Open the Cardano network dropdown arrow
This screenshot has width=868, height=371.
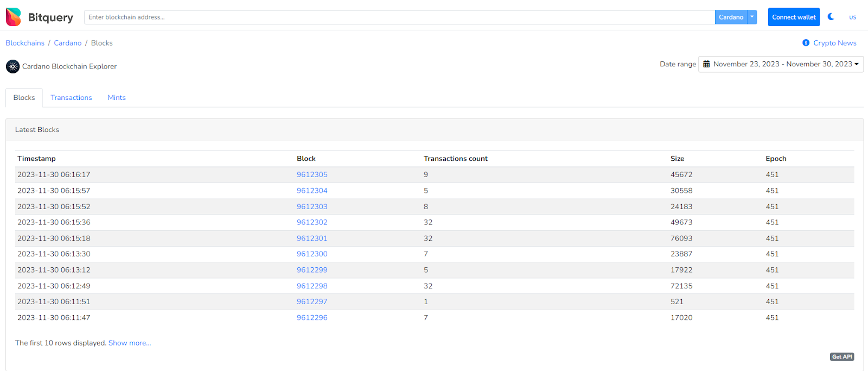pos(752,17)
